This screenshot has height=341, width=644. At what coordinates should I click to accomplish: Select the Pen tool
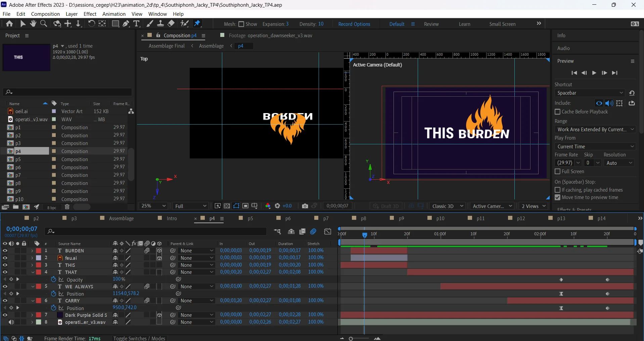(x=126, y=23)
